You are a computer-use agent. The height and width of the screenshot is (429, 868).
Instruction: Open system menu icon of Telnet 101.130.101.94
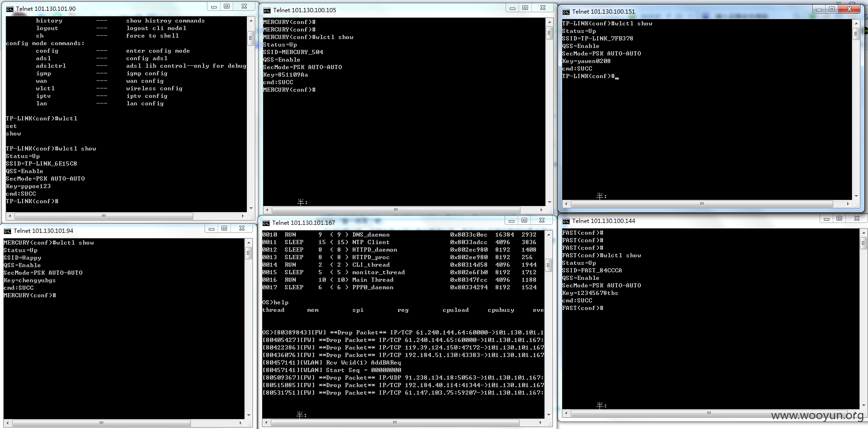coord(8,231)
